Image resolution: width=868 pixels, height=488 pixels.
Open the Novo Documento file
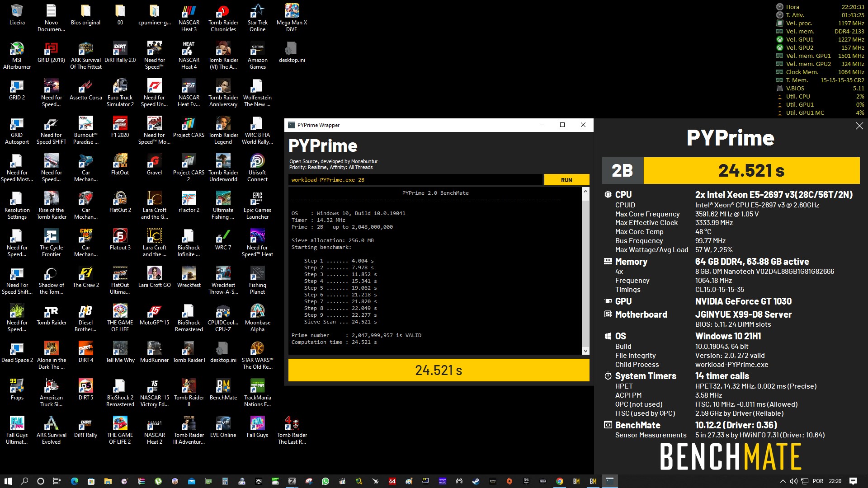coord(51,18)
